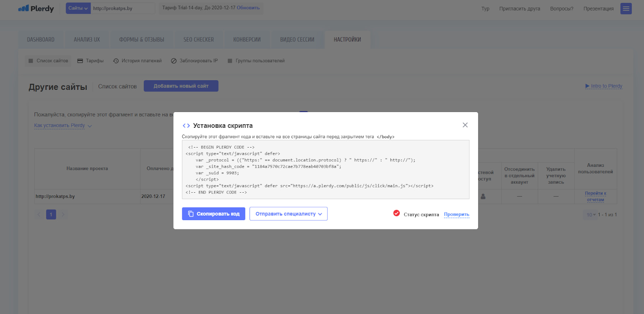
Task: Click the code brackets icon in dialog title
Action: 186,126
